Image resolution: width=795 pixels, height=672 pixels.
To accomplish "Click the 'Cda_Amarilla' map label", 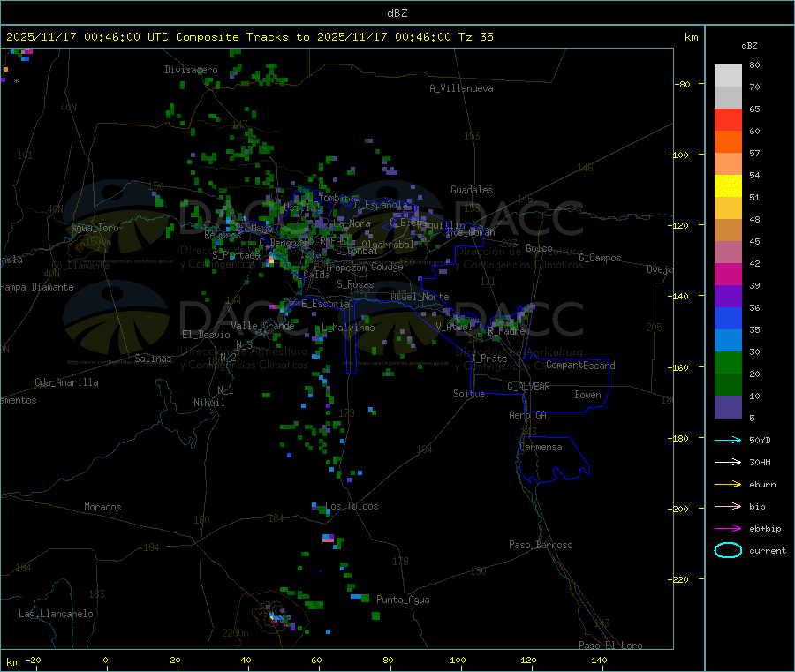I will click(66, 382).
